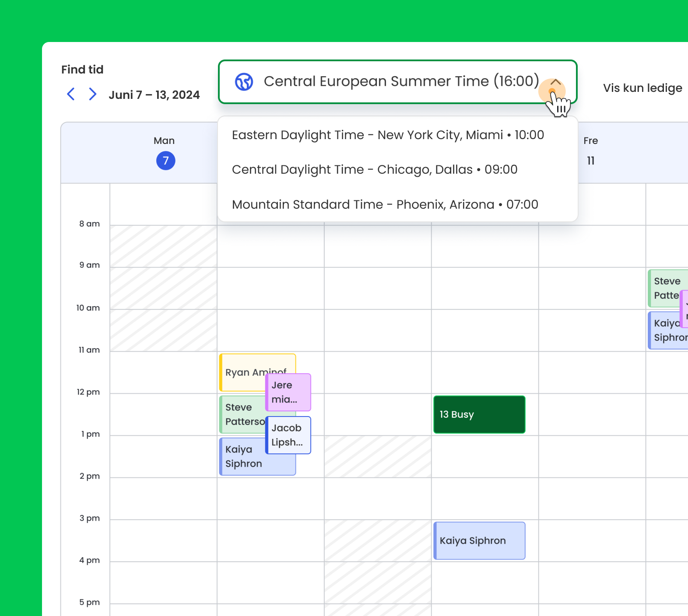Click the Juni 7 – 13, 2024 date range
The width and height of the screenshot is (688, 616).
tap(154, 95)
